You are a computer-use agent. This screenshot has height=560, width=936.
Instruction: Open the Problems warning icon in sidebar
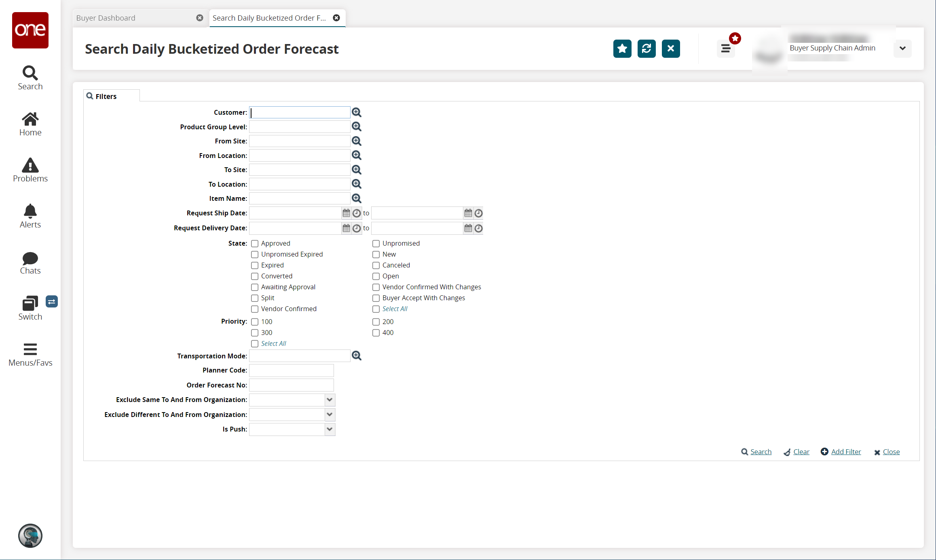(30, 170)
